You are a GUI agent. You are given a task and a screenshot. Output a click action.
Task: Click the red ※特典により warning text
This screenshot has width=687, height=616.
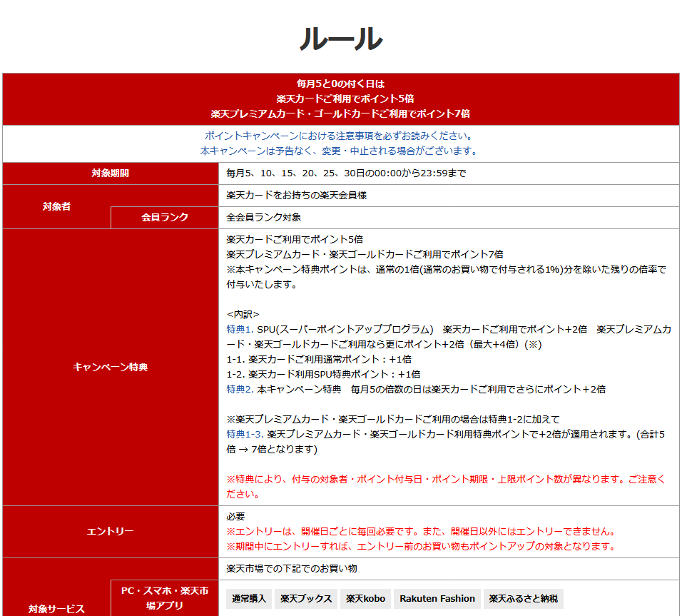[446, 487]
